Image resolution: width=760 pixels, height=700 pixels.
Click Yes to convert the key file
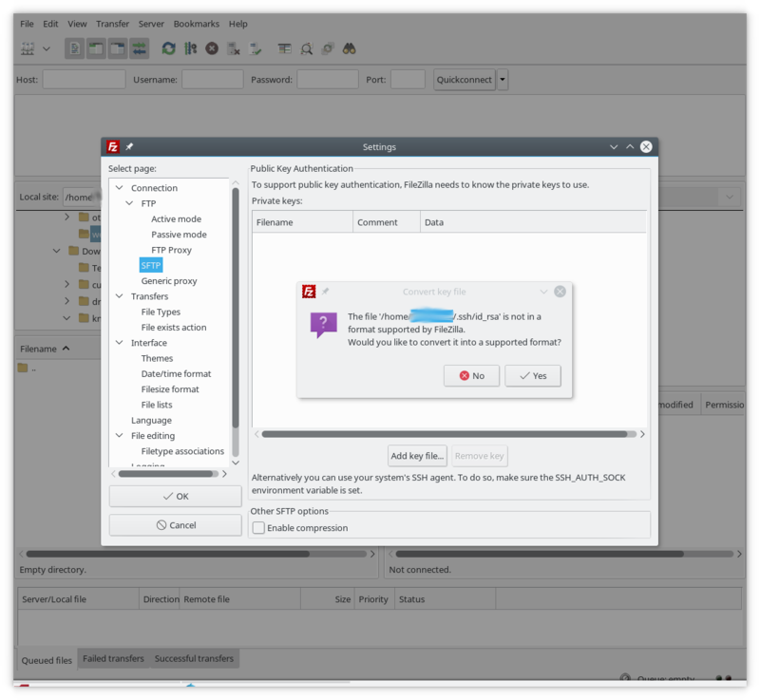click(x=533, y=376)
